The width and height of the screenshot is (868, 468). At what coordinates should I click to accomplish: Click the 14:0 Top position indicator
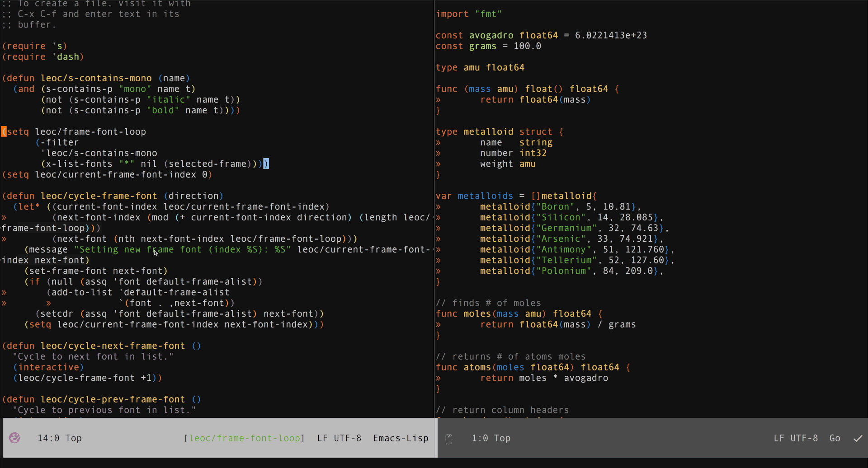click(x=60, y=438)
